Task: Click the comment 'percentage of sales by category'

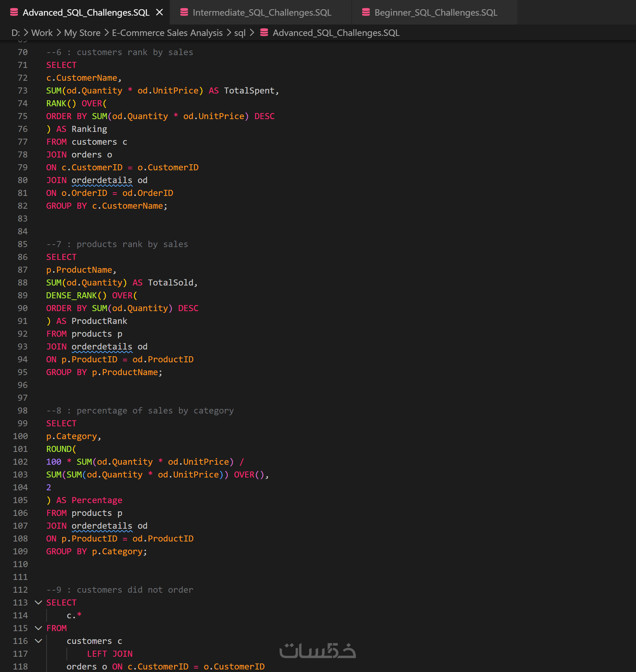Action: 155,411
